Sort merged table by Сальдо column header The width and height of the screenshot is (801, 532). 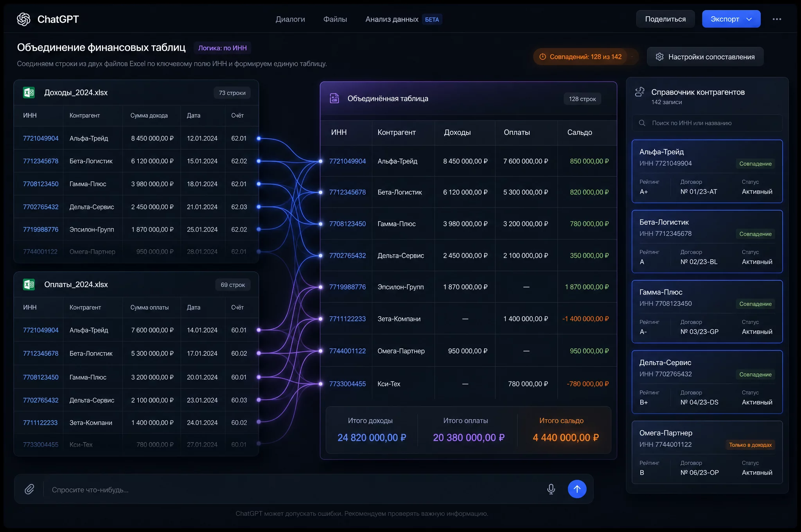coord(580,133)
